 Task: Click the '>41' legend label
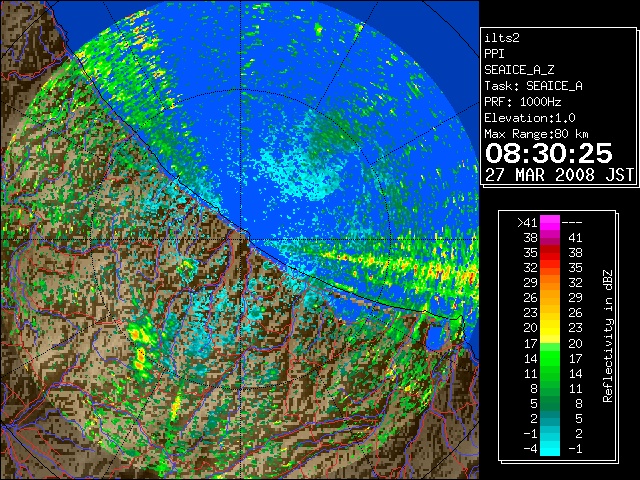click(527, 222)
